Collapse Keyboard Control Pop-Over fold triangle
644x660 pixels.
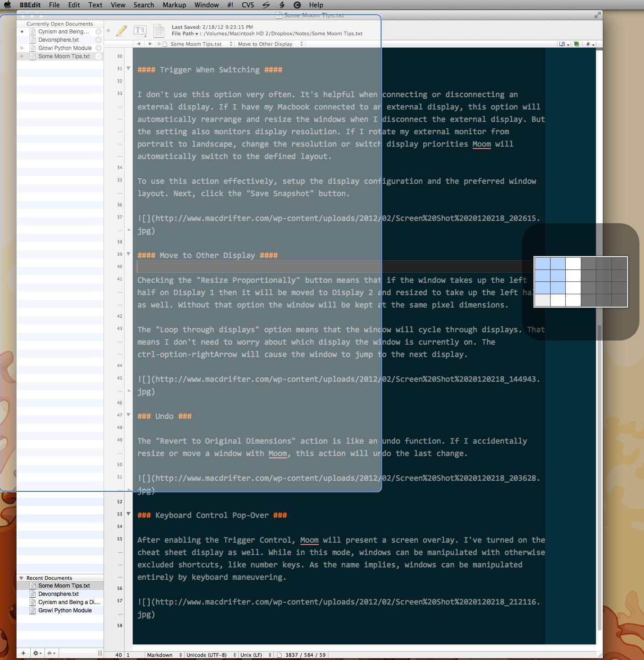[128, 514]
